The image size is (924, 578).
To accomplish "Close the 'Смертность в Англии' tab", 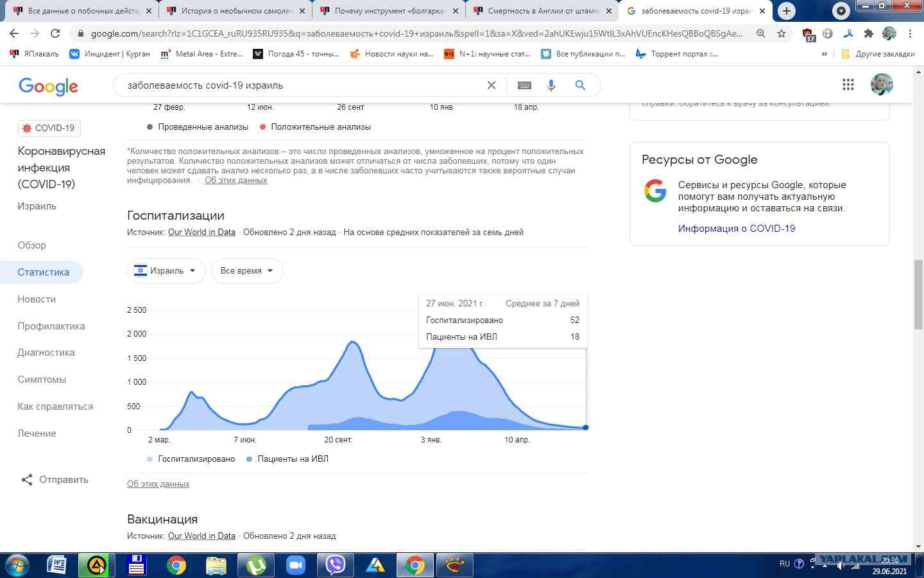I will coord(609,11).
